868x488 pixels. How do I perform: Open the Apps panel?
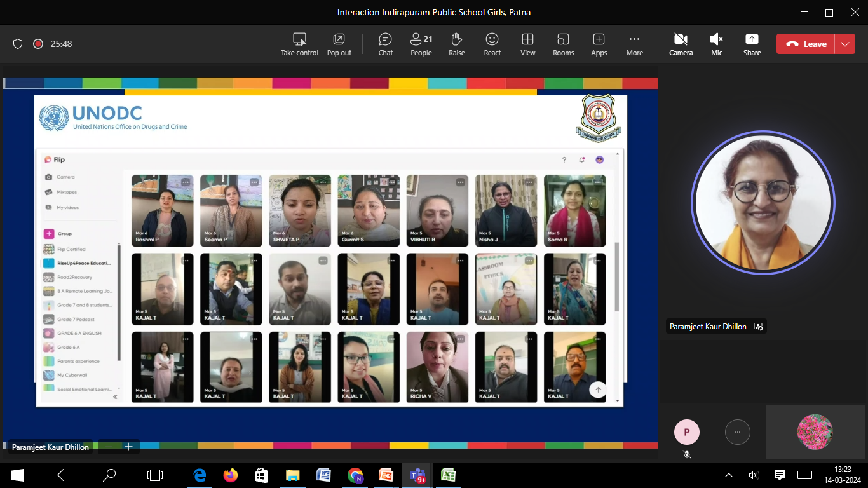[x=599, y=44]
